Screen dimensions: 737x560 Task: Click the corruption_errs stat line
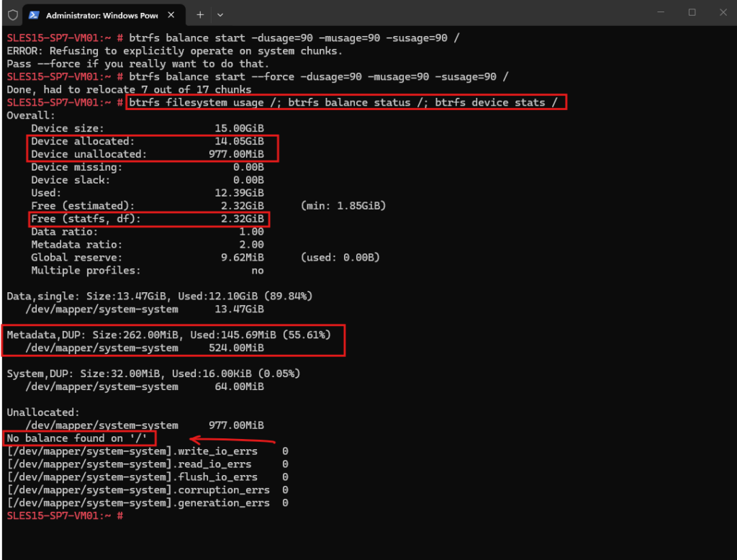148,490
